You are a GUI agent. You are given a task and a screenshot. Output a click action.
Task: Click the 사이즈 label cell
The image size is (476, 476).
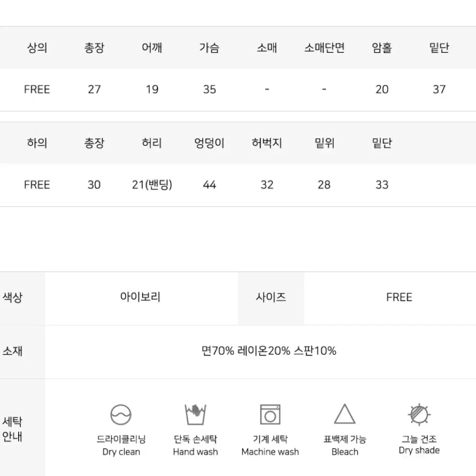tap(271, 298)
